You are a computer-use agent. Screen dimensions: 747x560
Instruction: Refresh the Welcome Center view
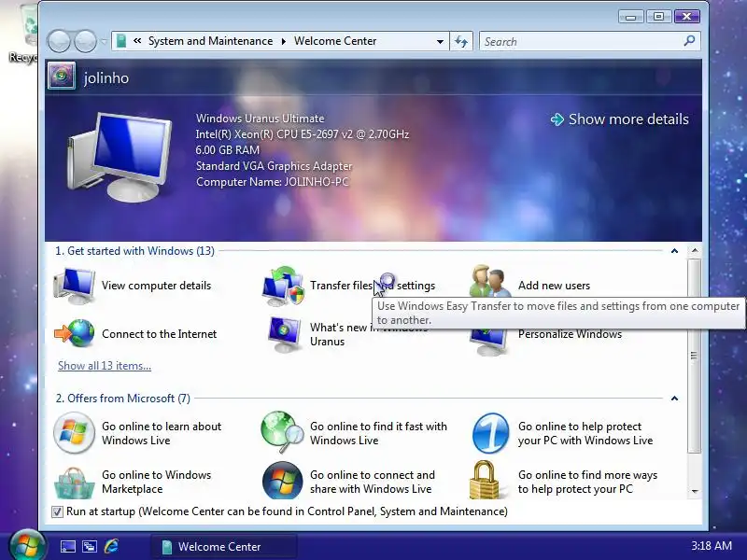[x=461, y=41]
